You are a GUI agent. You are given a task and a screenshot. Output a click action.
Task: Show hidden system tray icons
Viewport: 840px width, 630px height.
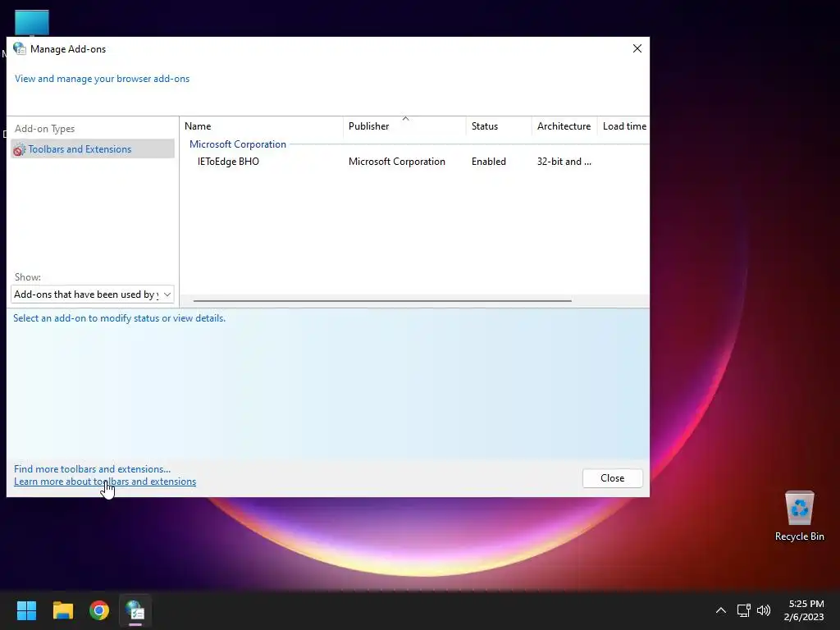pyautogui.click(x=721, y=610)
